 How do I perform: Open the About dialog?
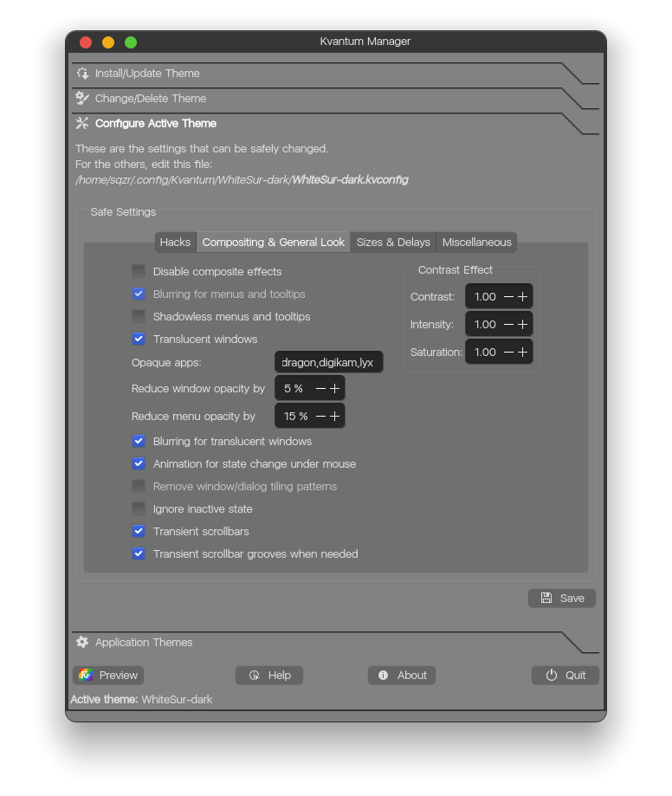(x=402, y=676)
